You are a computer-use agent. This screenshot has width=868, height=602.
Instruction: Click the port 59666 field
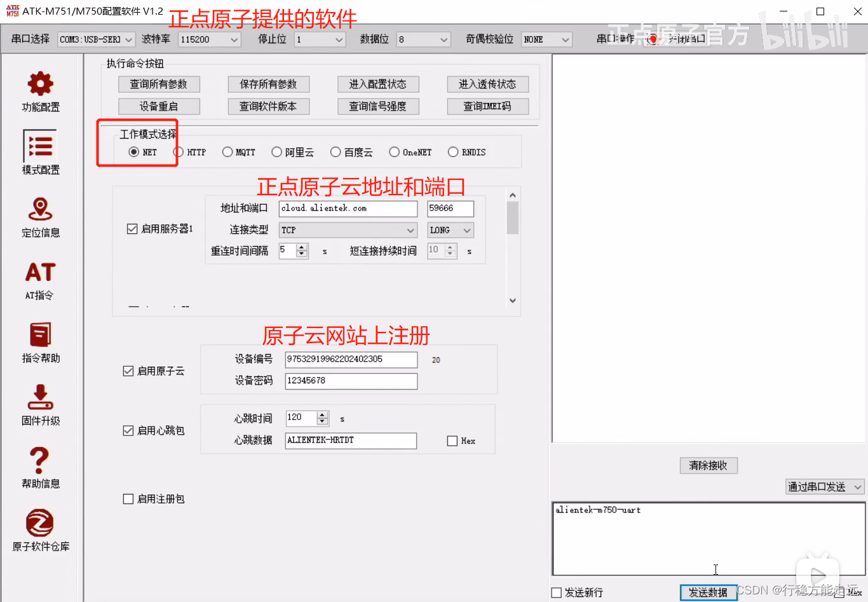point(451,209)
